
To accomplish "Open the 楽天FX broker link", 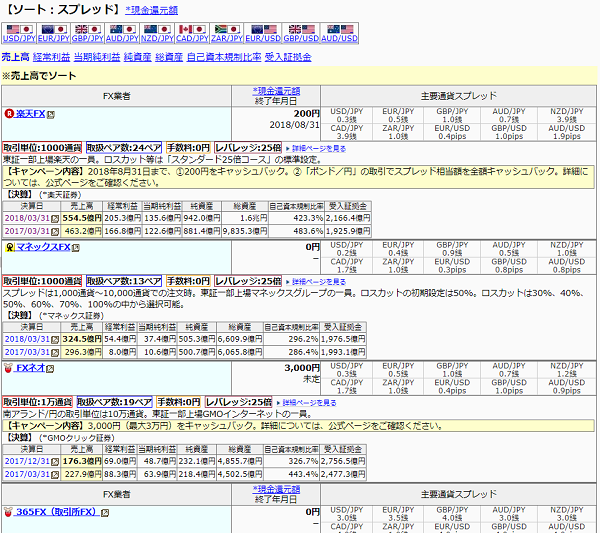I will point(30,114).
